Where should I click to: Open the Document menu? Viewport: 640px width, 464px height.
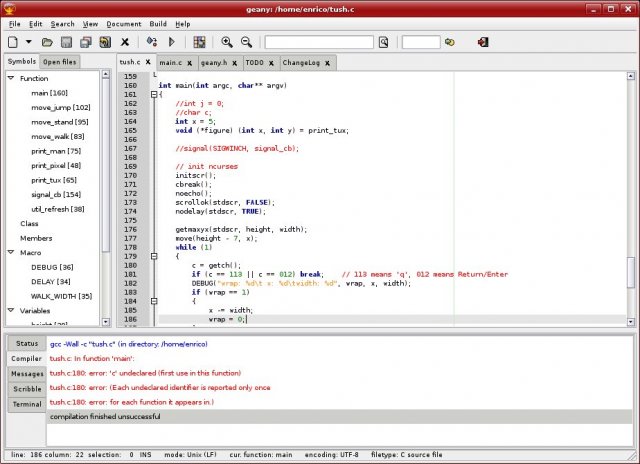[124, 24]
